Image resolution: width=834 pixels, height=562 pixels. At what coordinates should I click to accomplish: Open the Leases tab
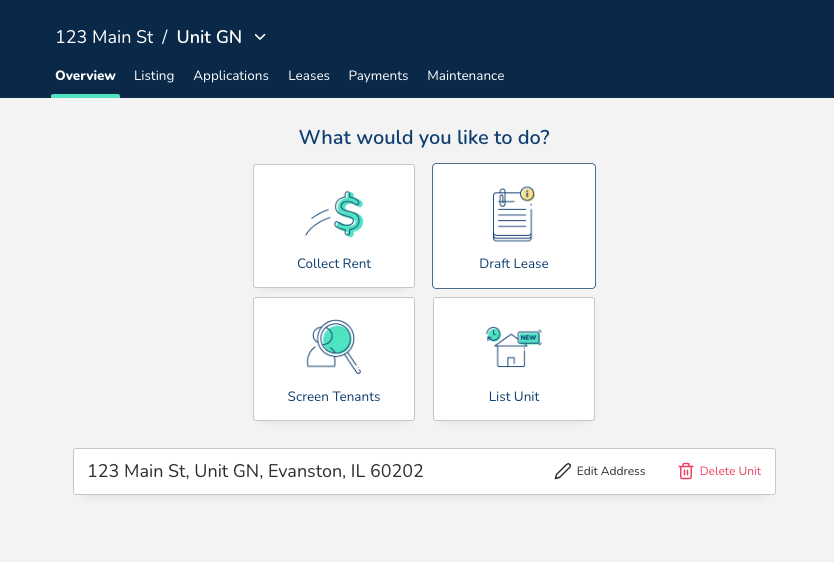pos(308,76)
